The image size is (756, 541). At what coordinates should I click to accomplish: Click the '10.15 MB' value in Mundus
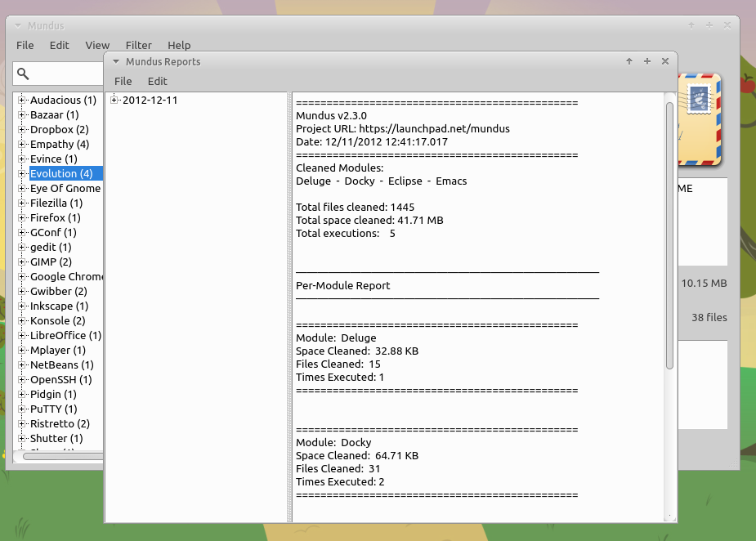(704, 284)
